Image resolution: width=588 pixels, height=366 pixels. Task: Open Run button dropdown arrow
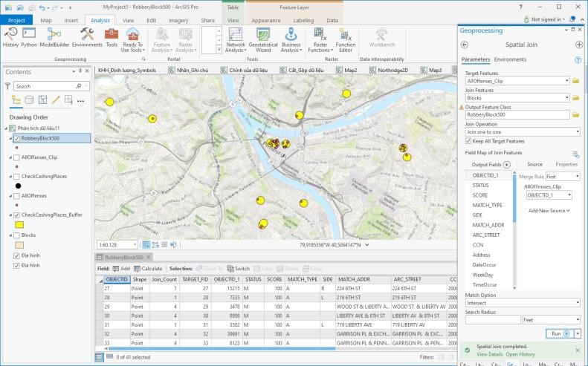pyautogui.click(x=578, y=333)
